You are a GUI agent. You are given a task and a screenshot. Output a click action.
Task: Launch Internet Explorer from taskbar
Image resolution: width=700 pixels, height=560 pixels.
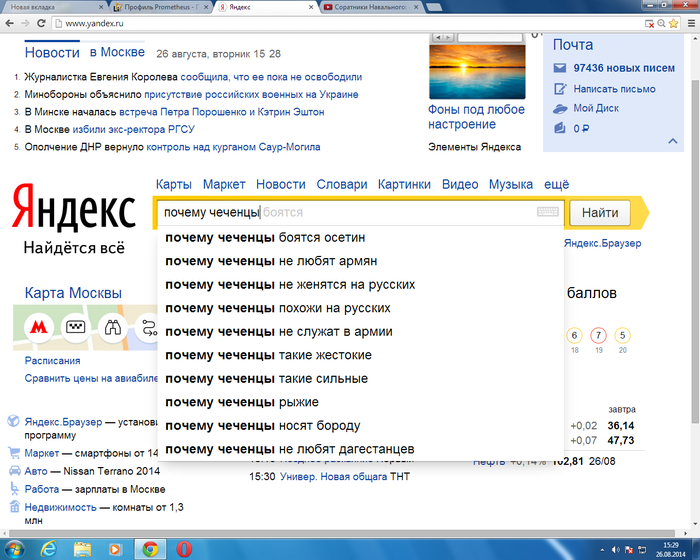pos(48,549)
